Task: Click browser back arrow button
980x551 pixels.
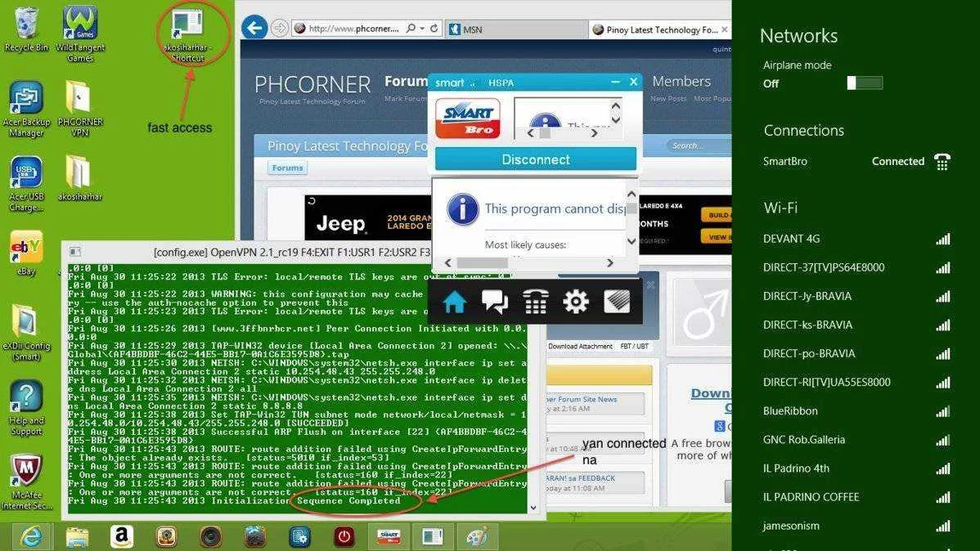Action: click(254, 28)
